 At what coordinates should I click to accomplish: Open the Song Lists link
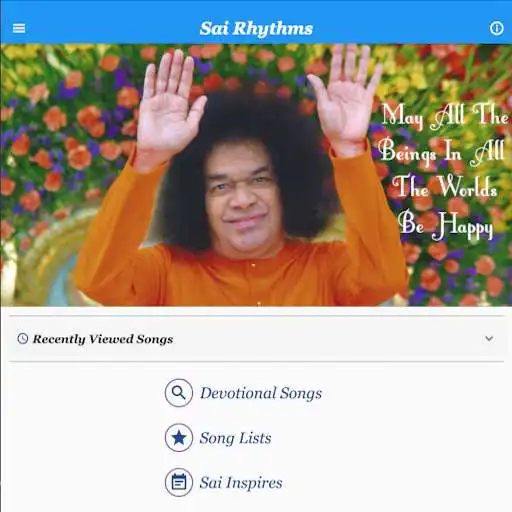click(x=235, y=438)
